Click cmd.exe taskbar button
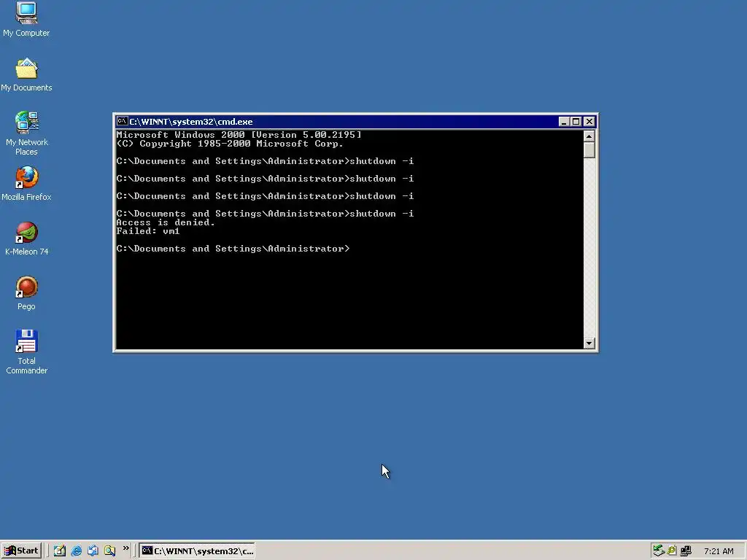 197,551
